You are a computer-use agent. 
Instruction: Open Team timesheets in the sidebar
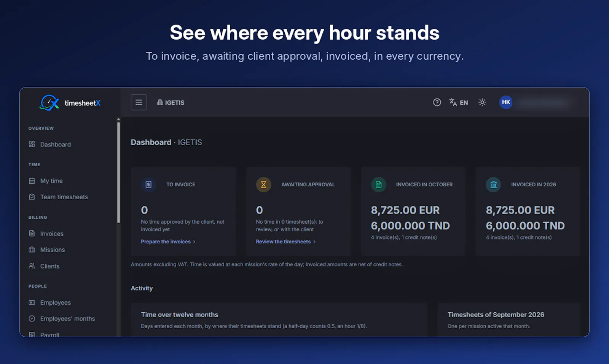point(64,197)
